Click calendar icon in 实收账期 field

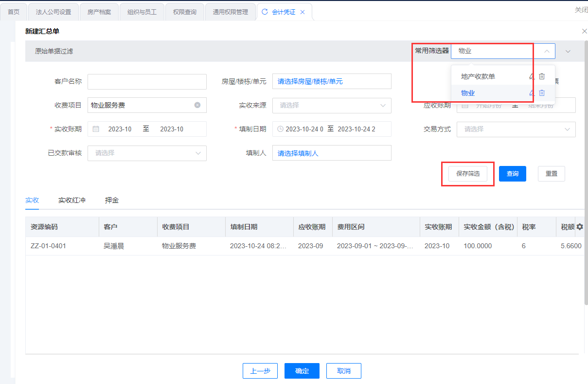[96, 129]
